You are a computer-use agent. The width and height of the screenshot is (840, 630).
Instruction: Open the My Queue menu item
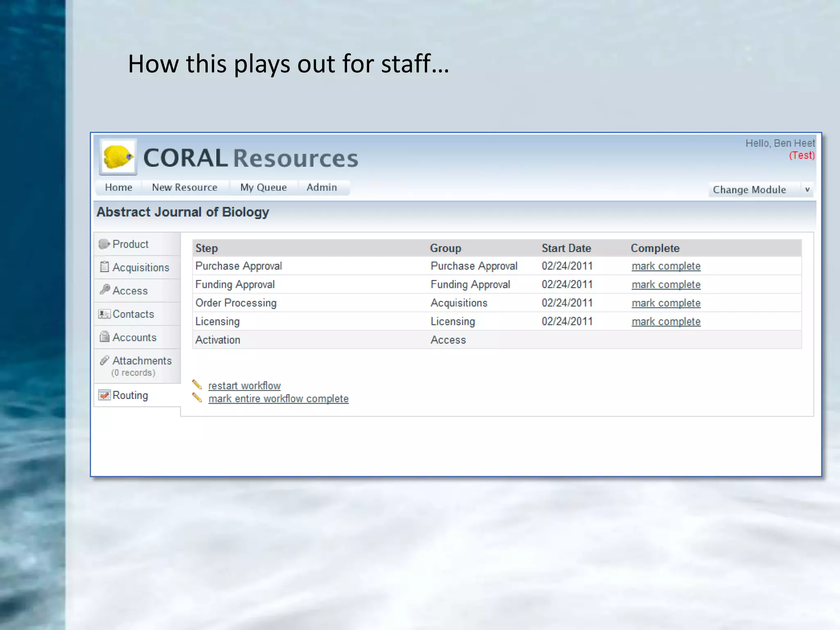coord(263,187)
